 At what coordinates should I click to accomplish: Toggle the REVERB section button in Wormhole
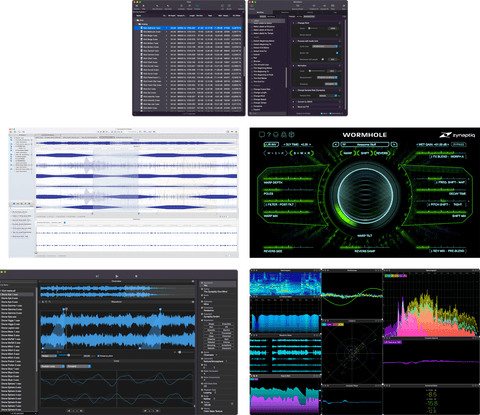click(x=382, y=153)
